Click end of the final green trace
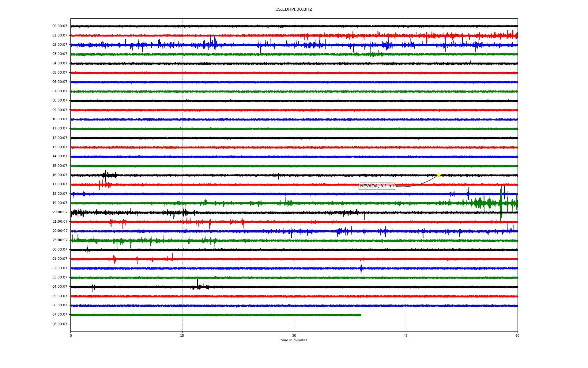 click(360, 315)
